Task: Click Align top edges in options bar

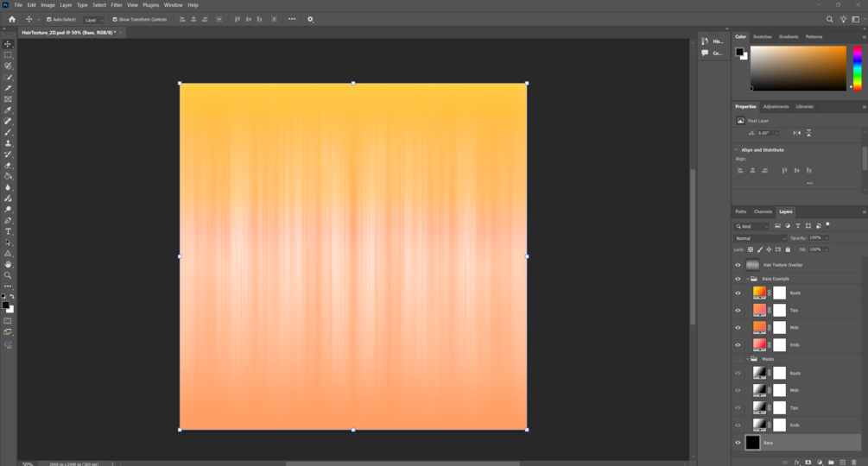Action: point(237,19)
